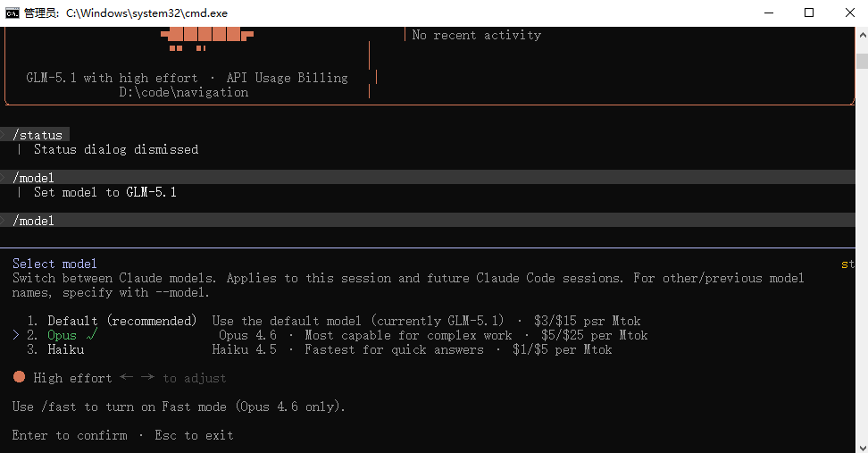Click the orange High effort indicator dot
The width and height of the screenshot is (868, 453).
(19, 377)
